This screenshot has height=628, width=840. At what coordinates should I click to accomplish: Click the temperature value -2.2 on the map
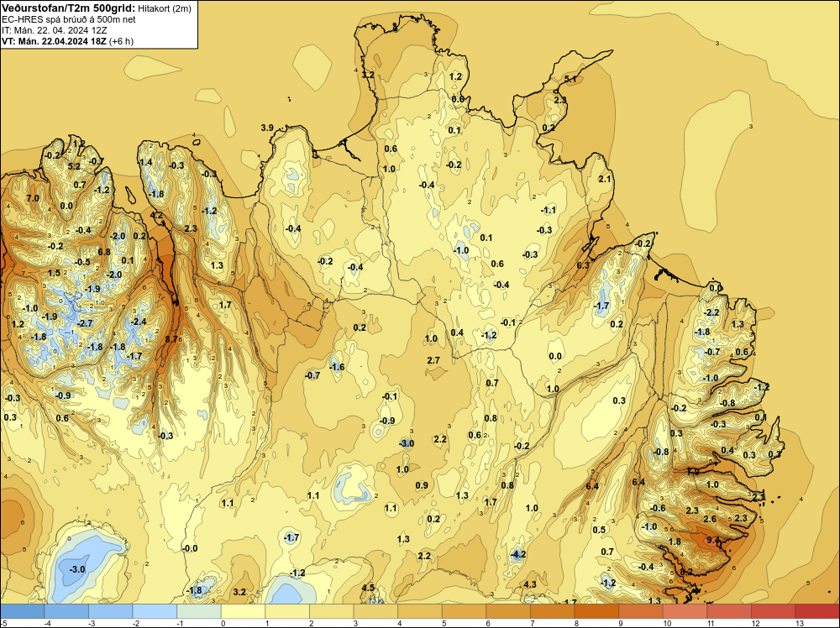711,312
